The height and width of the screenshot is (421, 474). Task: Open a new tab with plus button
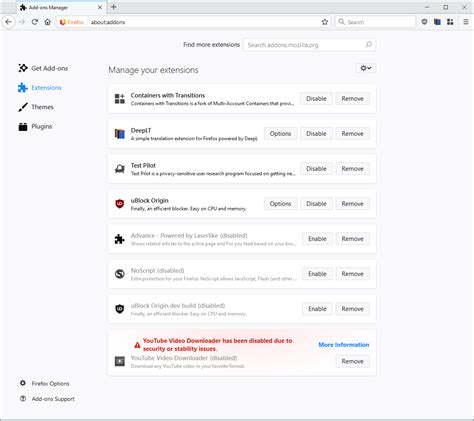(x=113, y=7)
